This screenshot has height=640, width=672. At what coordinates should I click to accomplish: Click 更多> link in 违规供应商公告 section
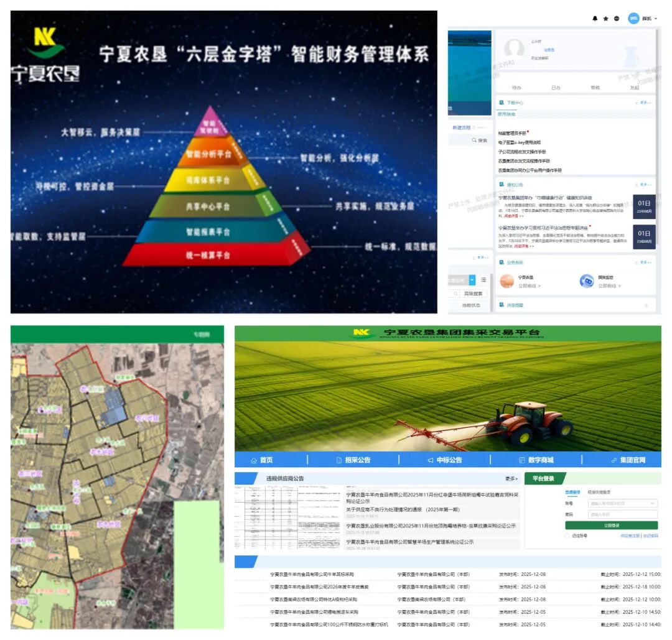(511, 479)
